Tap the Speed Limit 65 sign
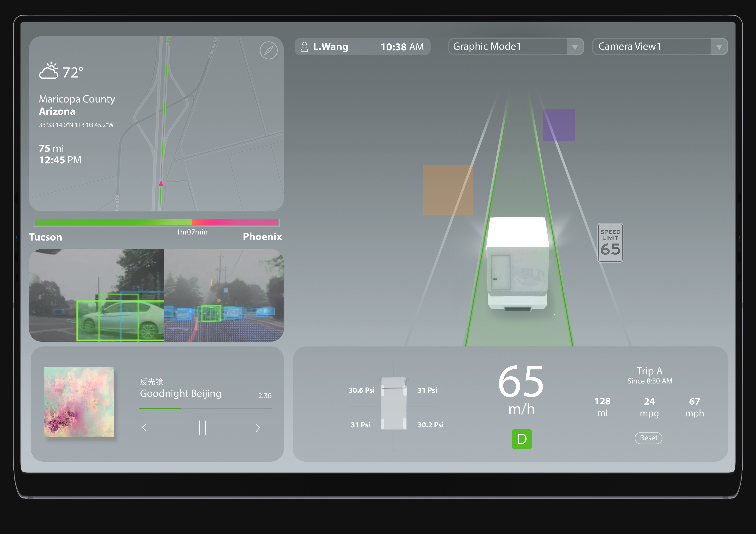Image resolution: width=756 pixels, height=534 pixels. [610, 242]
